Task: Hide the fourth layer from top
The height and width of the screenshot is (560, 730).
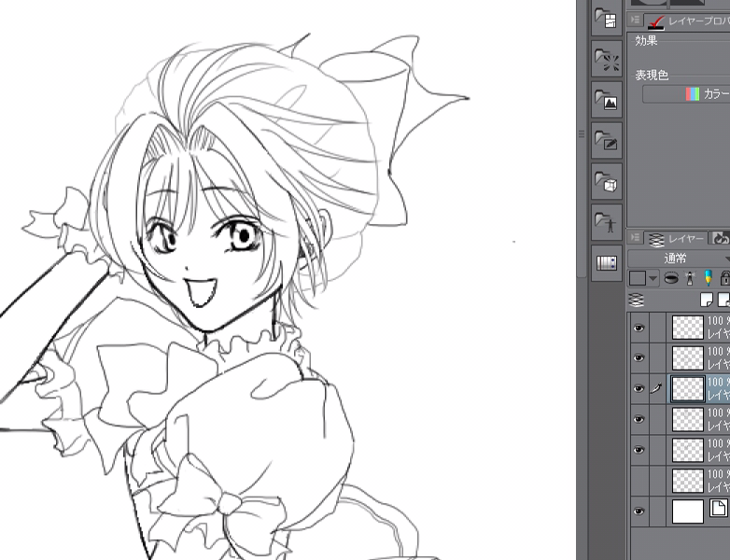Action: [639, 419]
